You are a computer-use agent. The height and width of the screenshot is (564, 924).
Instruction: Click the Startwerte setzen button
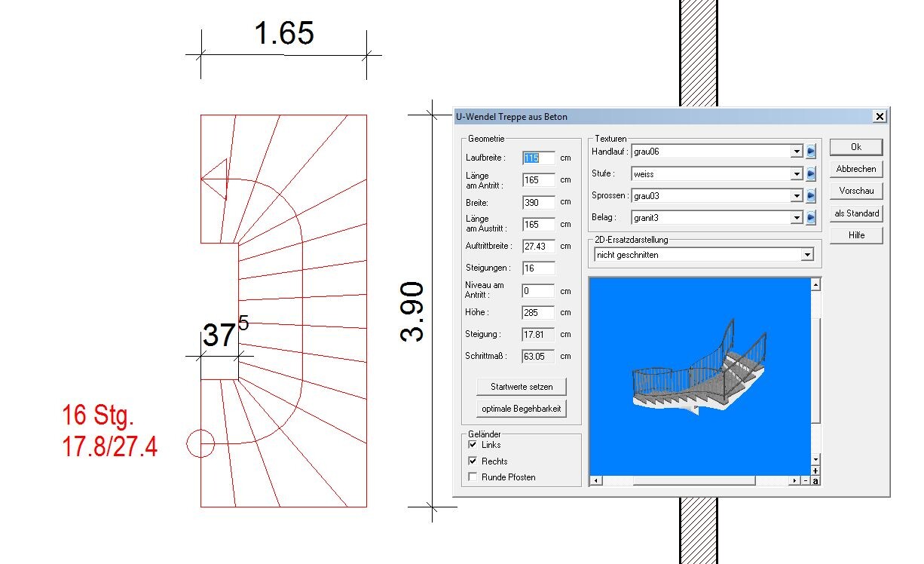522,387
